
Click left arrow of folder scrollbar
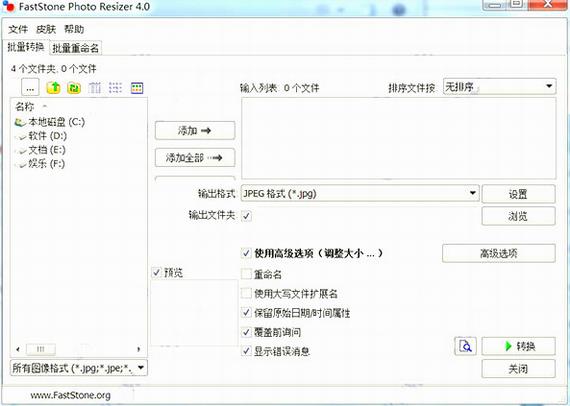[x=18, y=349]
